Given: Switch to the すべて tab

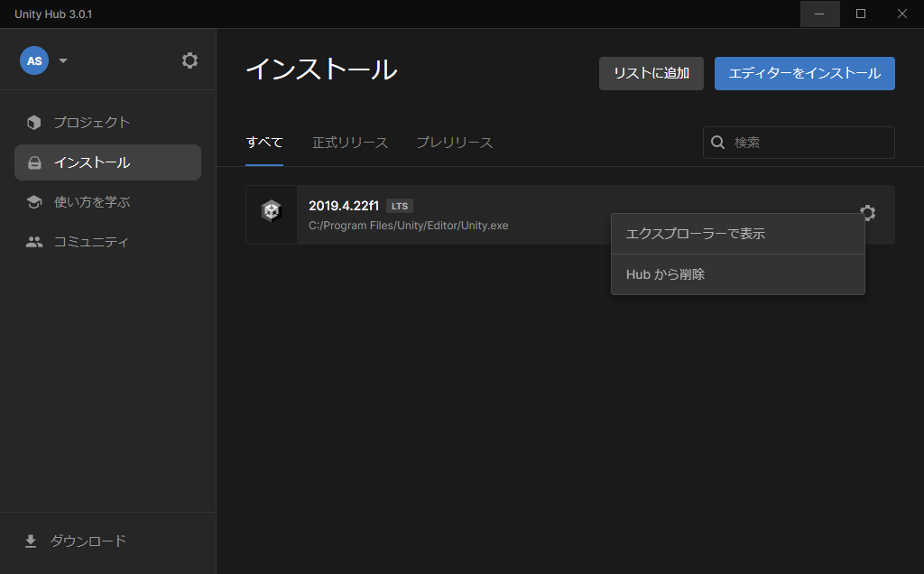Looking at the screenshot, I should pos(264,143).
